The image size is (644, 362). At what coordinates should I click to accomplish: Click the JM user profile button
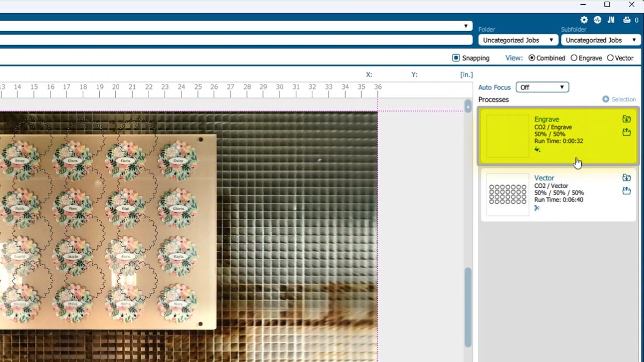tap(611, 20)
